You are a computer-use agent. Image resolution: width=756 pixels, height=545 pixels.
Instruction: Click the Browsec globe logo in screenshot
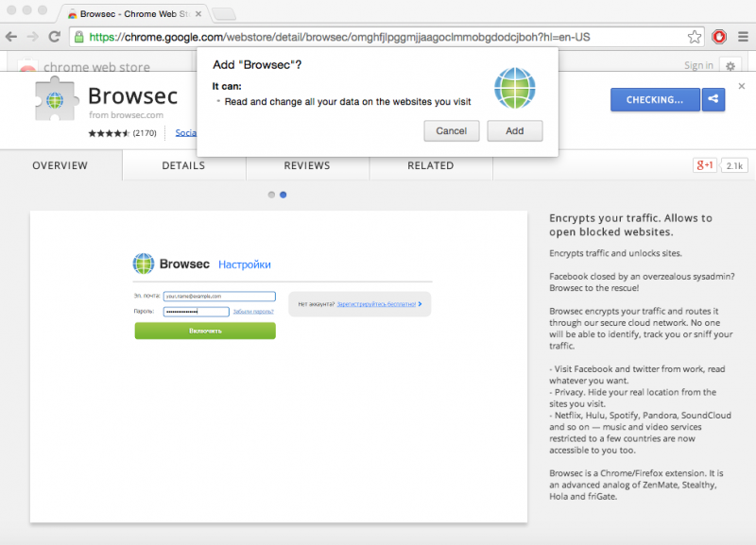(144, 264)
